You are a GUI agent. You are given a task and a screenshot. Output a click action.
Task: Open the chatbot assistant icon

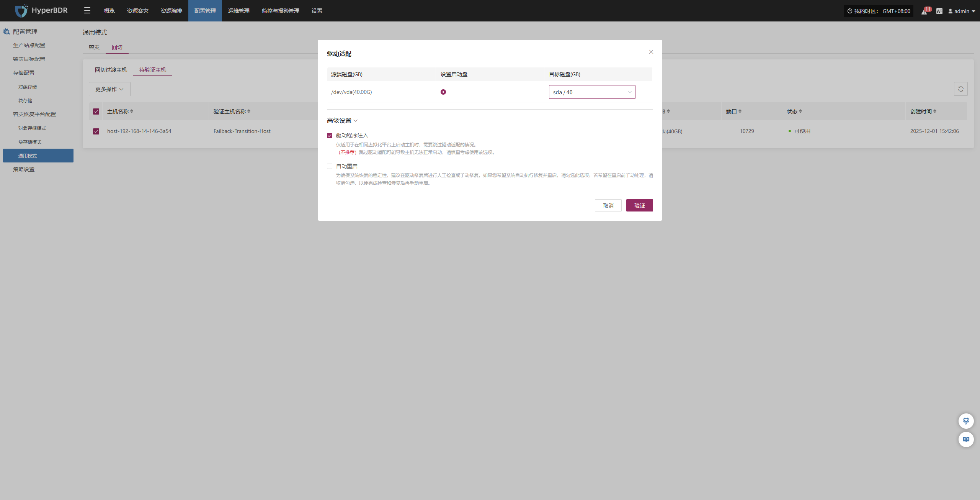pyautogui.click(x=966, y=421)
